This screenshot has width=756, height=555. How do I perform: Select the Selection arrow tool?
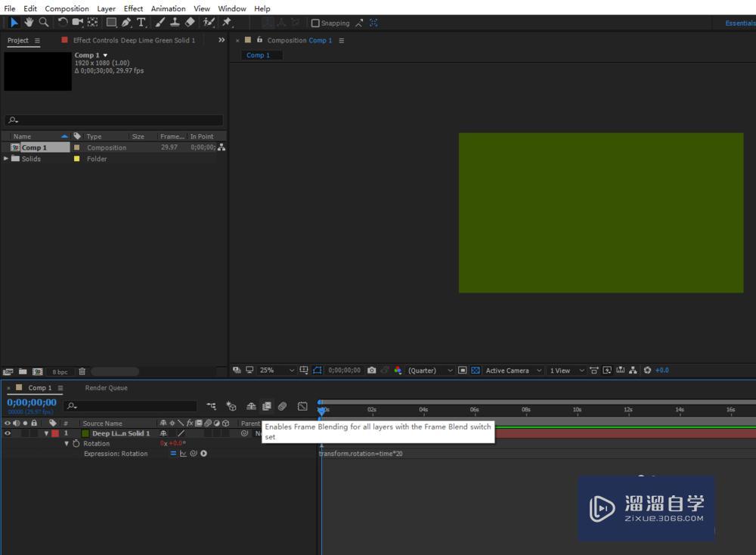click(x=14, y=22)
